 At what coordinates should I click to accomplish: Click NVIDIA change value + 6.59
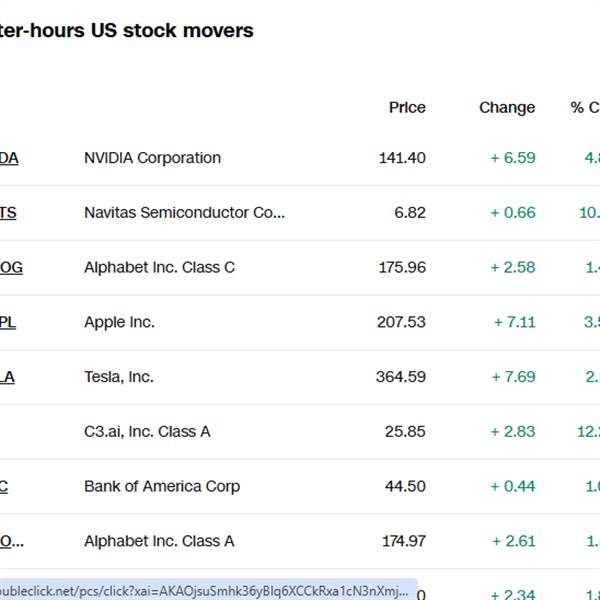point(513,158)
